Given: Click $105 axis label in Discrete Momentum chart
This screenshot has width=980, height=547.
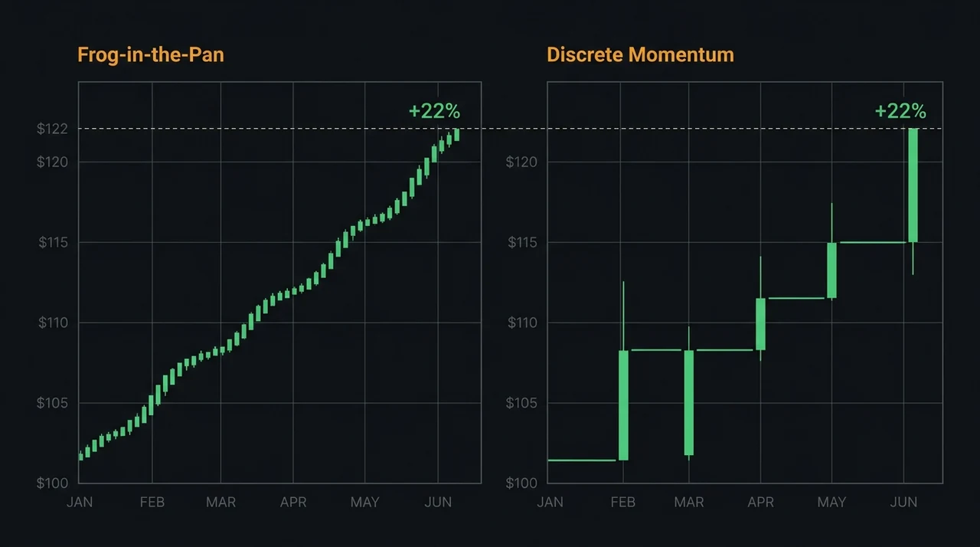Looking at the screenshot, I should (x=522, y=403).
